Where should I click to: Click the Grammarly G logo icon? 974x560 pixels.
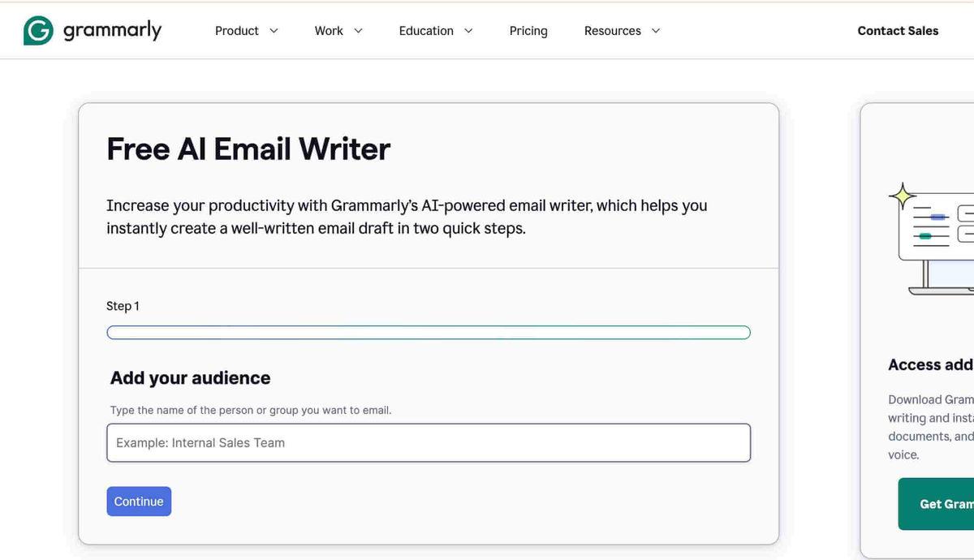[x=38, y=31]
